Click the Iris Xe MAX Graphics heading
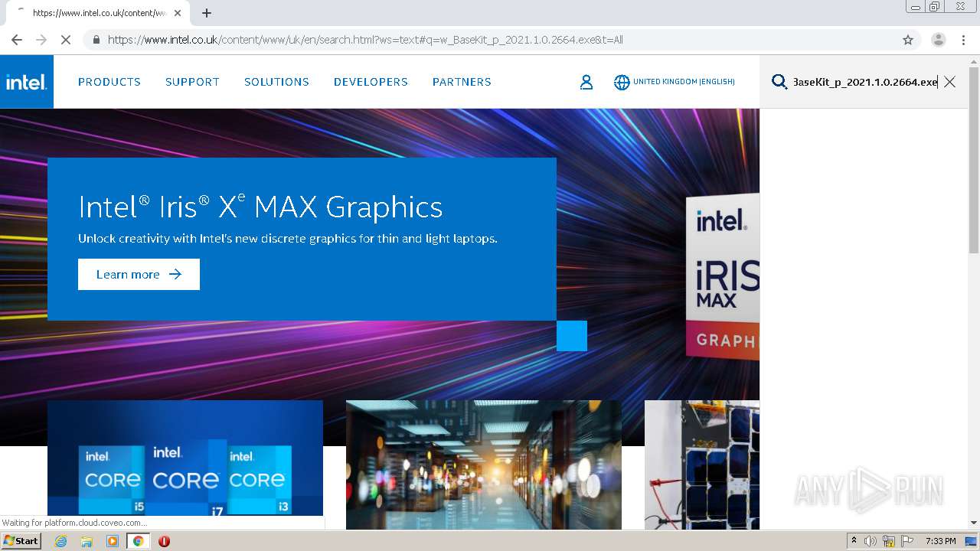 point(260,207)
